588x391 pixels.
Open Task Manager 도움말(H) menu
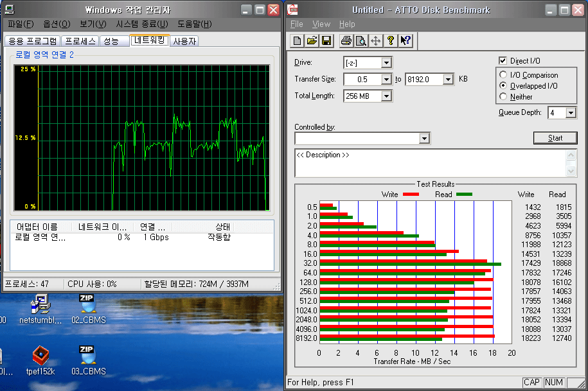(195, 24)
